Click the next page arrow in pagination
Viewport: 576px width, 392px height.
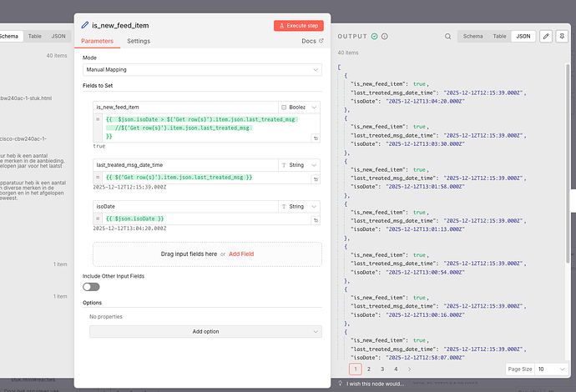click(409, 369)
